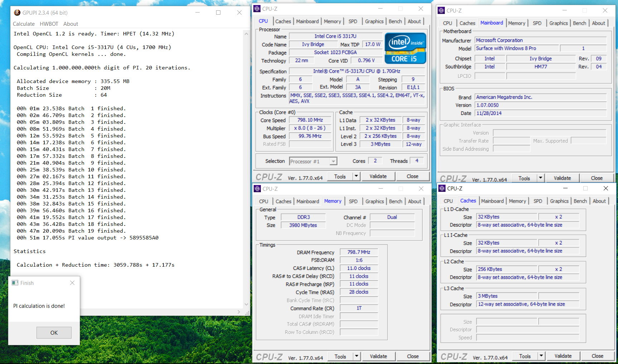Select Memory tab in the Caches window

coord(517,201)
